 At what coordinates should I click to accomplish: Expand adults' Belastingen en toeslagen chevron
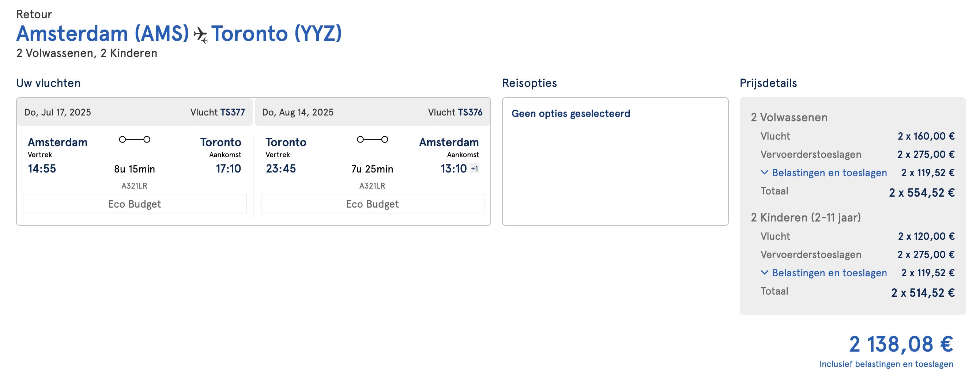coord(764,172)
